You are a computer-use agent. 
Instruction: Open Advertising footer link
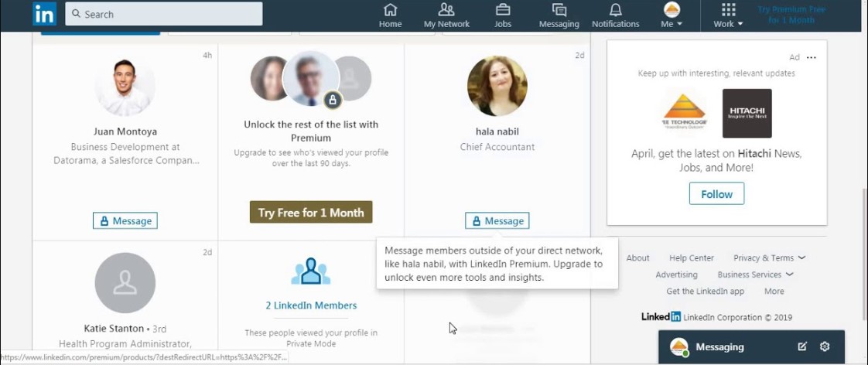[676, 275]
